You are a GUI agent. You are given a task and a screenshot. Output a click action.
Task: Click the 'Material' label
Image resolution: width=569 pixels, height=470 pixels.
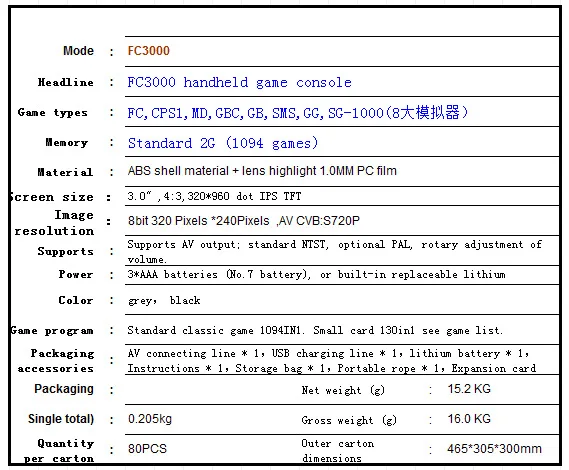coord(65,172)
